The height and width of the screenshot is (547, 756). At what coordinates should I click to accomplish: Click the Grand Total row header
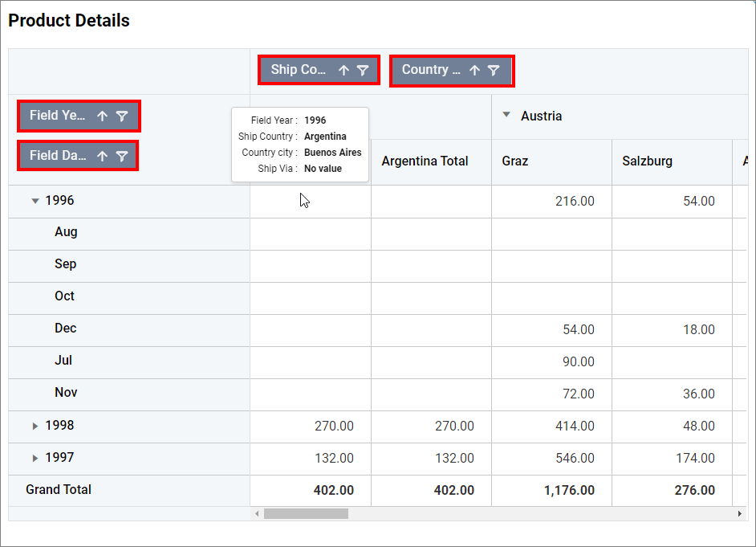(x=59, y=490)
